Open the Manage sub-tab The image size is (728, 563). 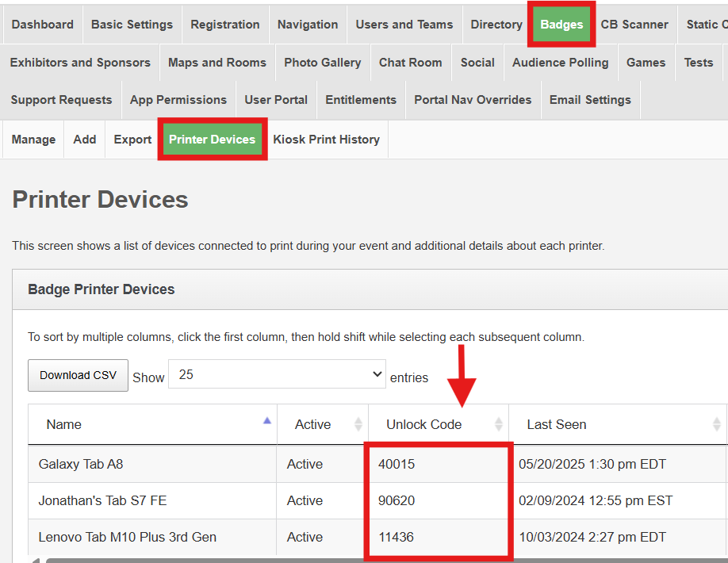click(x=33, y=140)
